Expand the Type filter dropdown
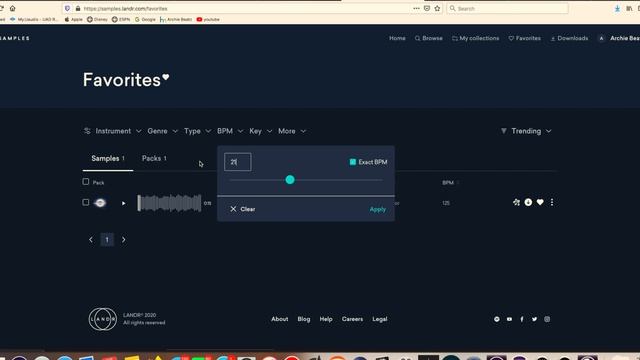 [x=197, y=131]
